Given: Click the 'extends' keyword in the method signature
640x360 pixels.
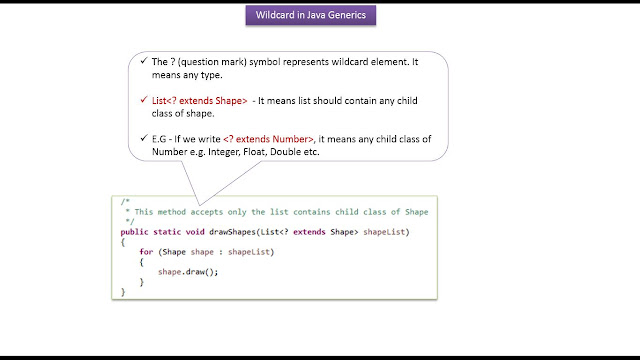Looking at the screenshot, I should coord(309,232).
